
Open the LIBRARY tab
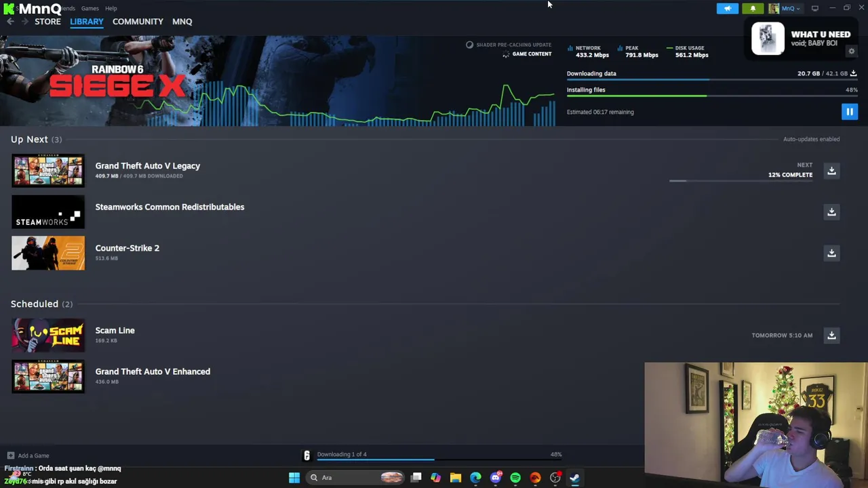(87, 22)
